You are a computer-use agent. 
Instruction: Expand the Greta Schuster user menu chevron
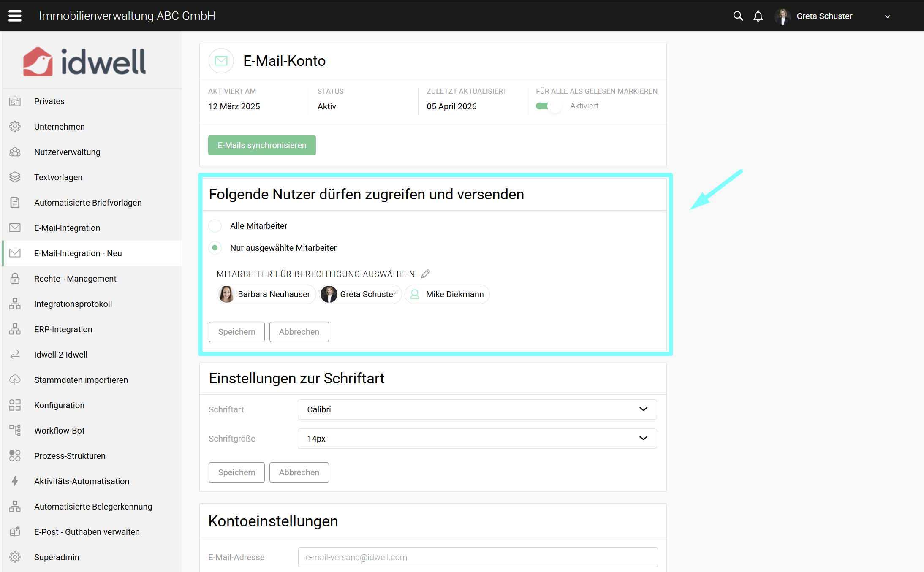click(887, 16)
